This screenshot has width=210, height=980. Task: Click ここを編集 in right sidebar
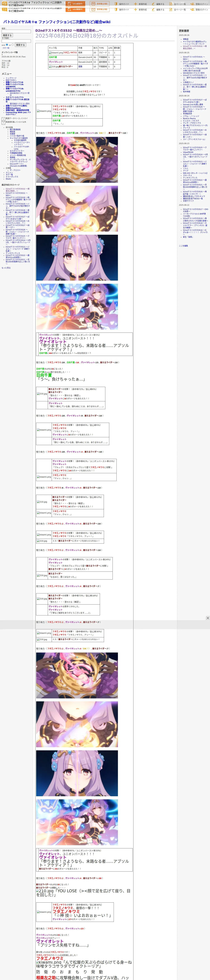[x=183, y=246]
